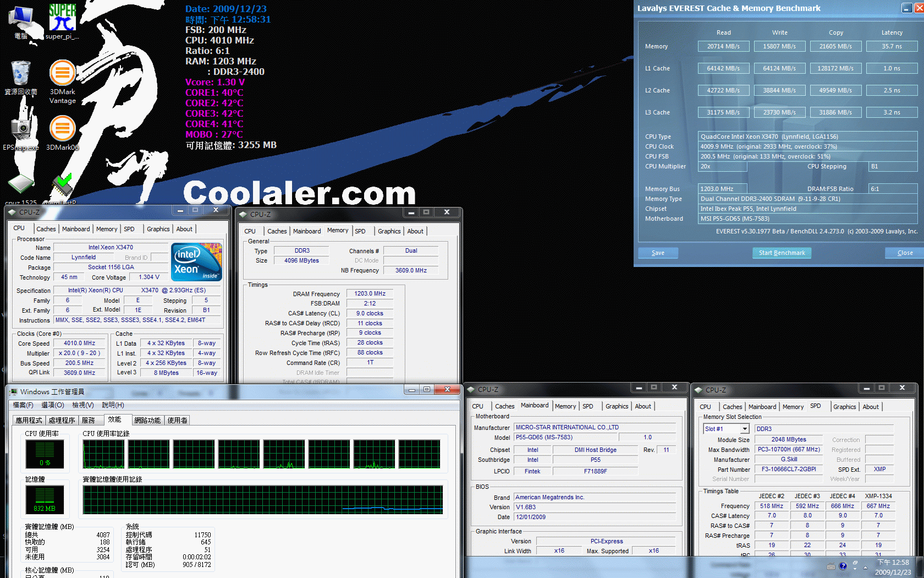Click the Start Benchmark button
The height and width of the screenshot is (578, 924).
tap(782, 253)
